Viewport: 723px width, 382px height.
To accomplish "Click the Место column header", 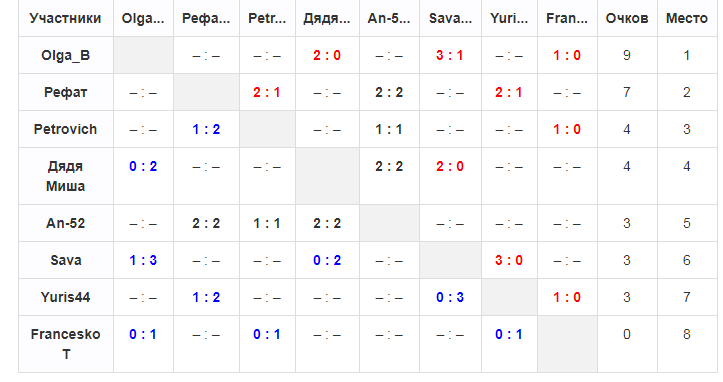I will [x=687, y=18].
